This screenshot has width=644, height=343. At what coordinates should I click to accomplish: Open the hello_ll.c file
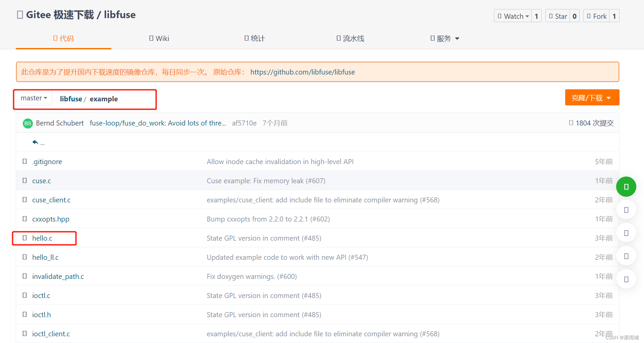click(45, 257)
